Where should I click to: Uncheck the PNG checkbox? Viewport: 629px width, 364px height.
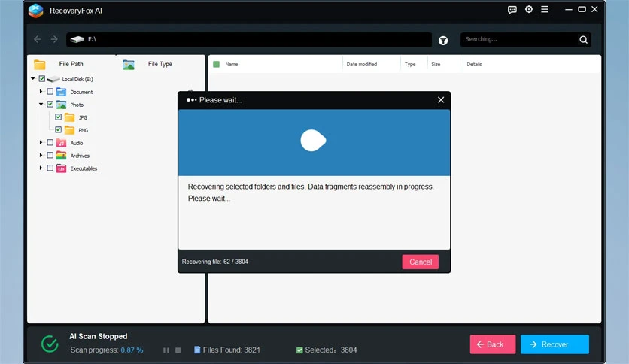pos(58,130)
